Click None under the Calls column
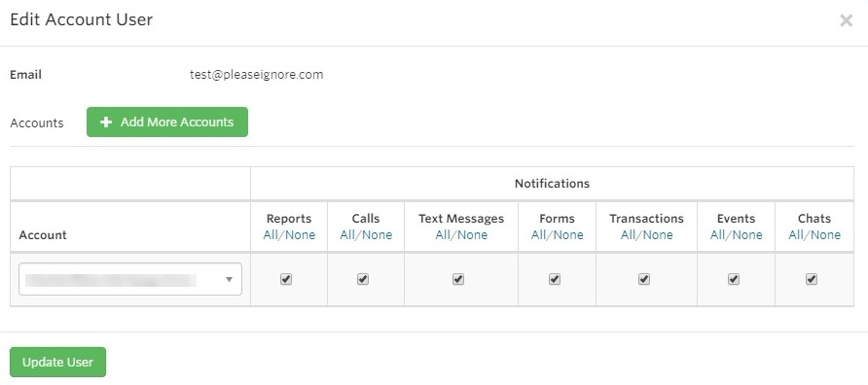The image size is (868, 385). coord(378,235)
